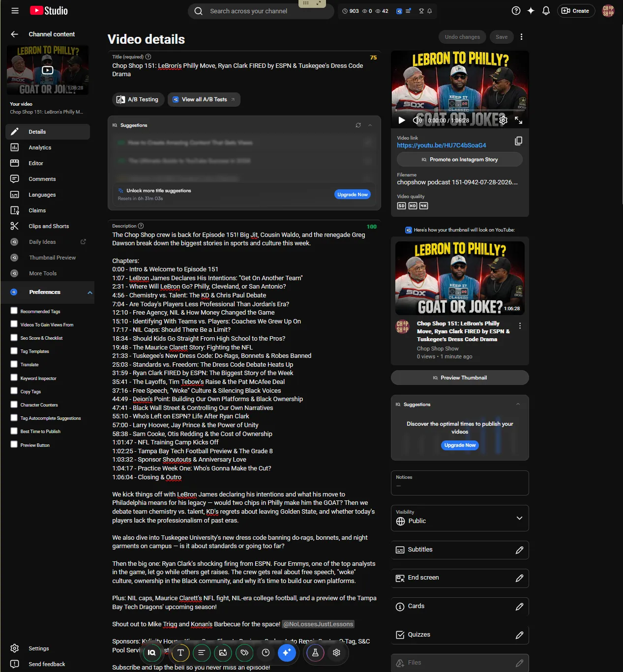Check the Character Counters option
623x672 pixels.
[x=14, y=404]
